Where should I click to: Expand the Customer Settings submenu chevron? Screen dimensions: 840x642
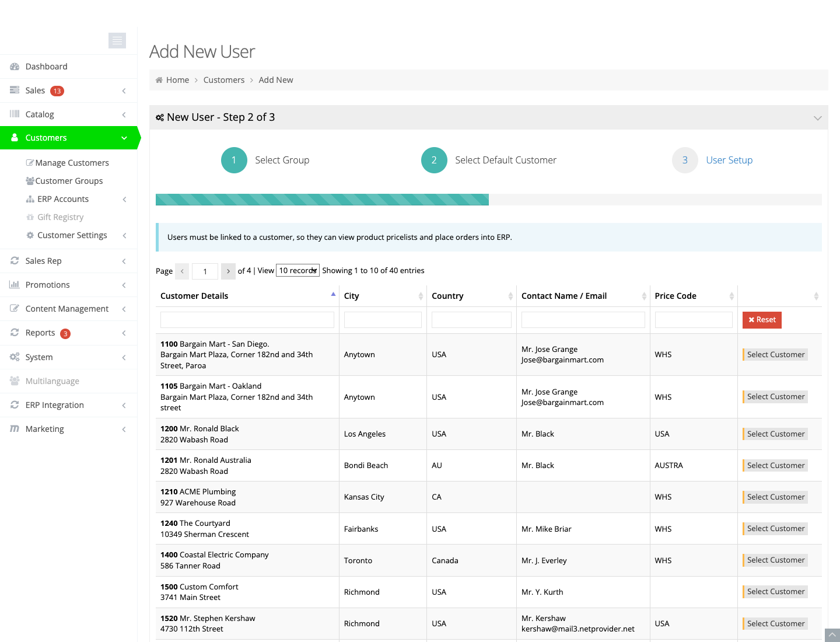tap(124, 235)
